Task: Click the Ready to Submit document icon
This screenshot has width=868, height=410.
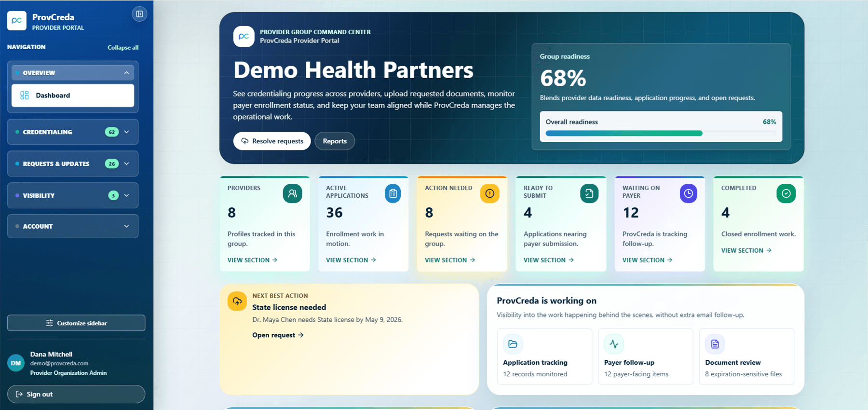Action: point(589,193)
